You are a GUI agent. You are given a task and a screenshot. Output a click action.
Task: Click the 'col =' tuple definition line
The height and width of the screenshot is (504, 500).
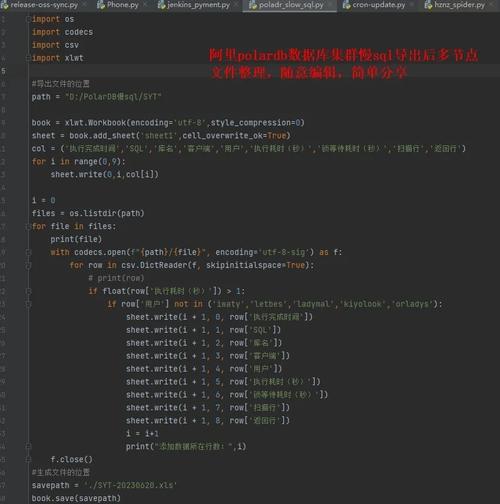pos(249,149)
